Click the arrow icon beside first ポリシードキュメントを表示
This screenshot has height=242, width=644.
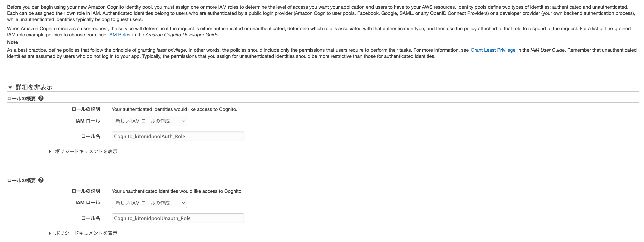tap(49, 151)
